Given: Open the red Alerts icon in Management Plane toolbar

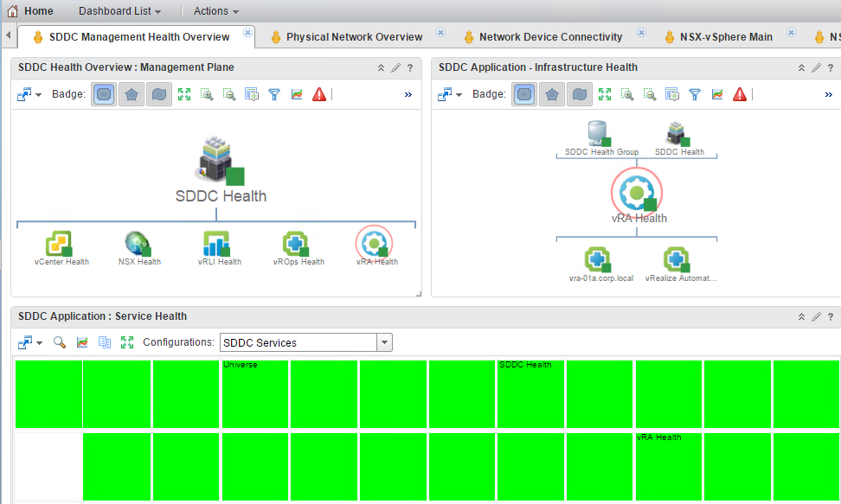Looking at the screenshot, I should [x=318, y=94].
